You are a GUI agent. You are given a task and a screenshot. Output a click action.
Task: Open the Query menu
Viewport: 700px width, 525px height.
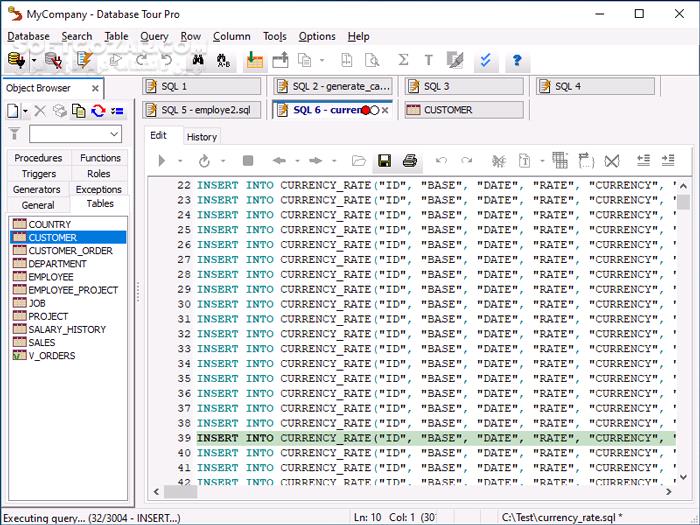(x=154, y=37)
